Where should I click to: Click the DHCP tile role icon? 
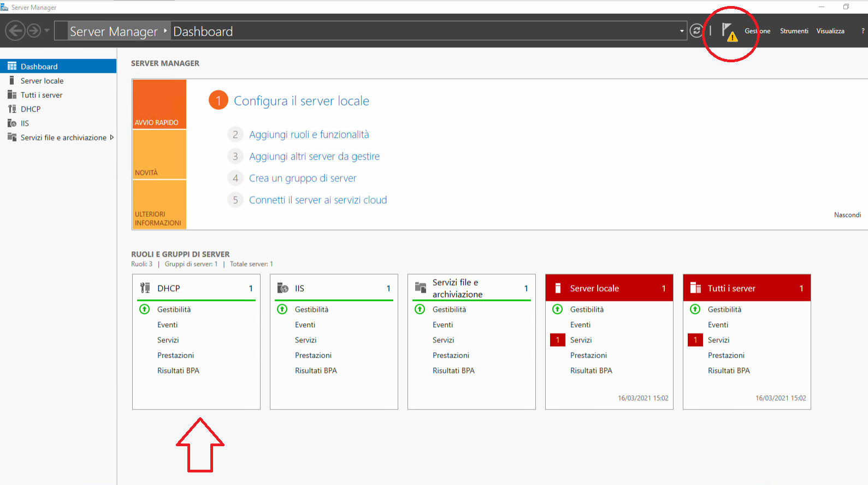pyautogui.click(x=145, y=288)
